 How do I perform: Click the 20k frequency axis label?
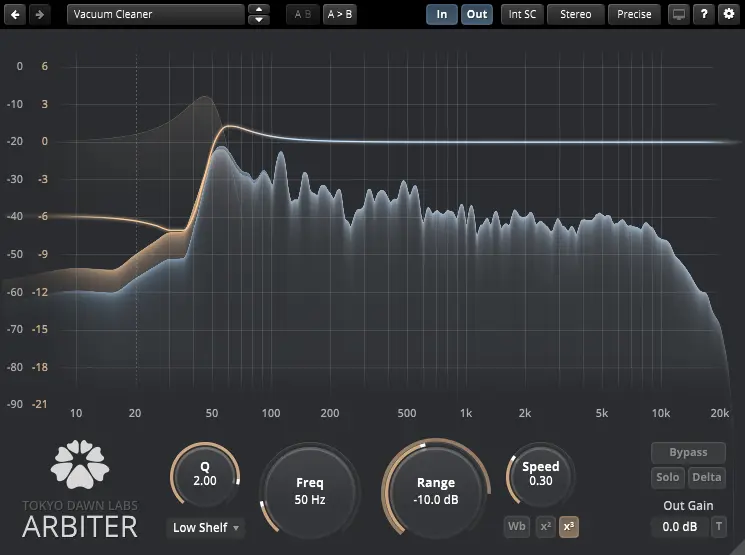coord(719,413)
